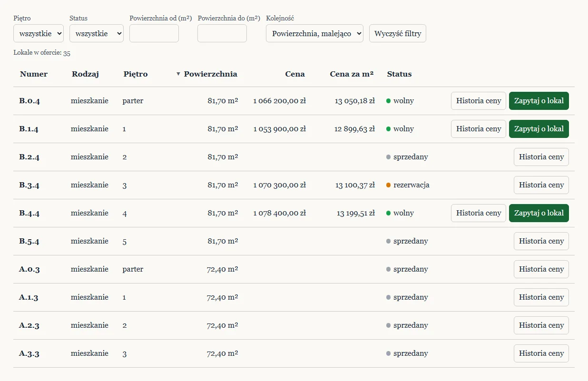Viewport: 588px width, 381px height.
Task: Click price 1 078 400,00 zł
Action: click(280, 213)
